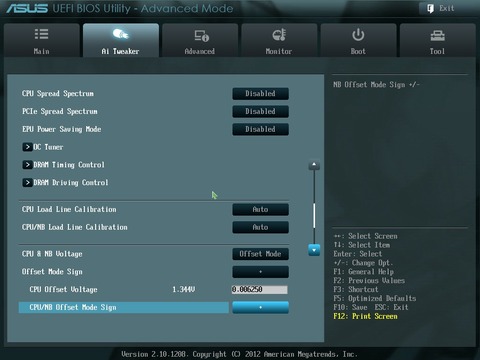
Task: Click the F5: Optimized Defaults hint
Action: tap(375, 298)
